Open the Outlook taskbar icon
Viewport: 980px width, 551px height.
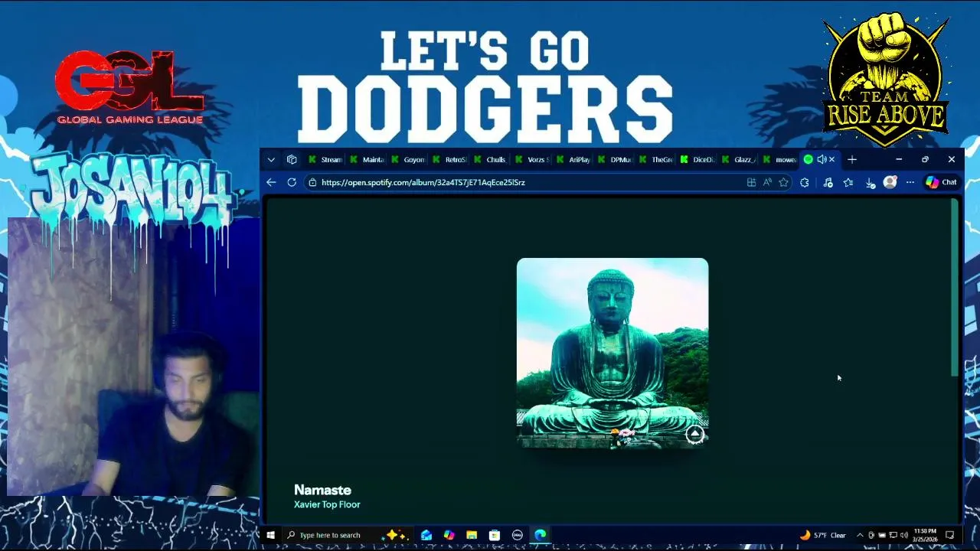coord(426,535)
